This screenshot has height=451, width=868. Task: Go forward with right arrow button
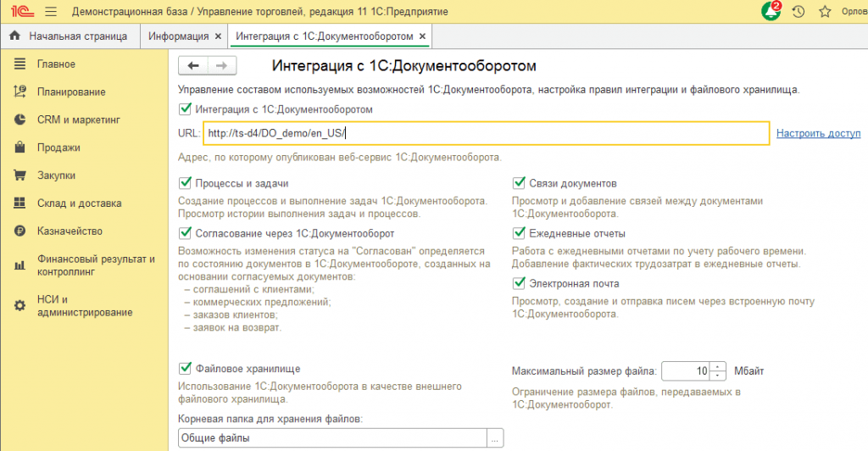click(x=222, y=66)
